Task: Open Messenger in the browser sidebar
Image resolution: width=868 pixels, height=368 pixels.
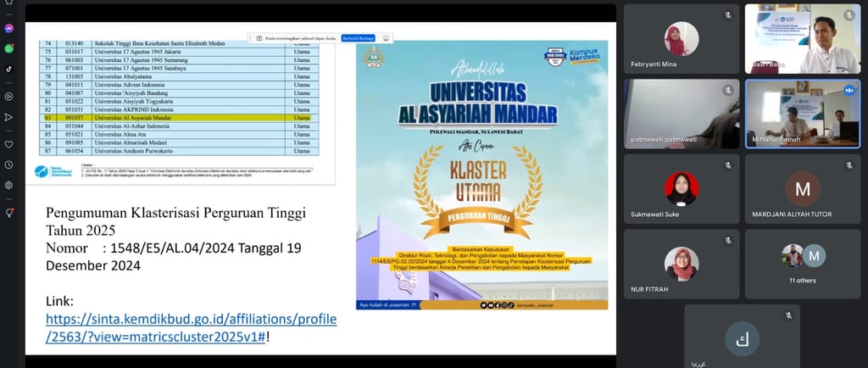Action: pyautogui.click(x=8, y=28)
